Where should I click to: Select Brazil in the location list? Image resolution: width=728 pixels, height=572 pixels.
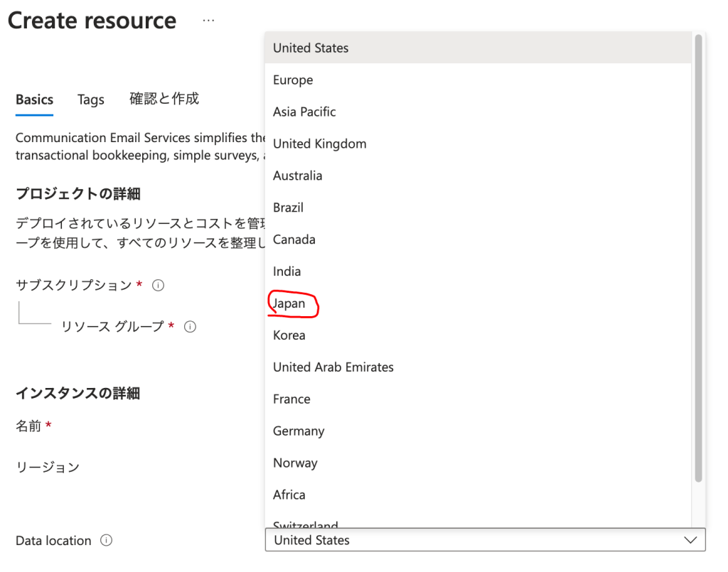click(289, 207)
